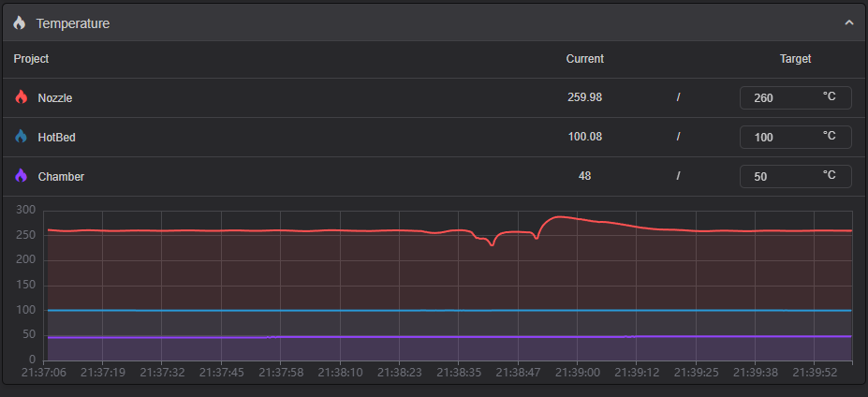Click the flame icon beside the Temperature title
Image resolution: width=868 pixels, height=397 pixels.
(x=20, y=22)
